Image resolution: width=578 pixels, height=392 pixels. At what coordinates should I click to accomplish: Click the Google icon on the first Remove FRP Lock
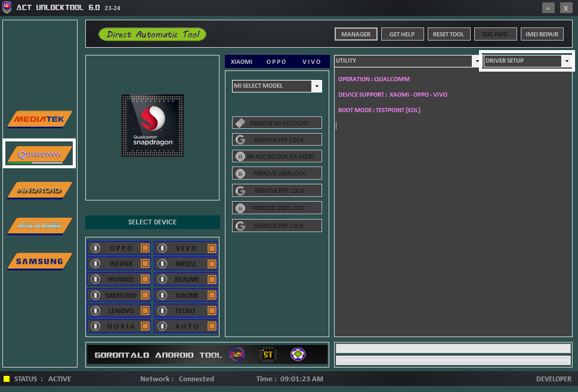(x=240, y=140)
